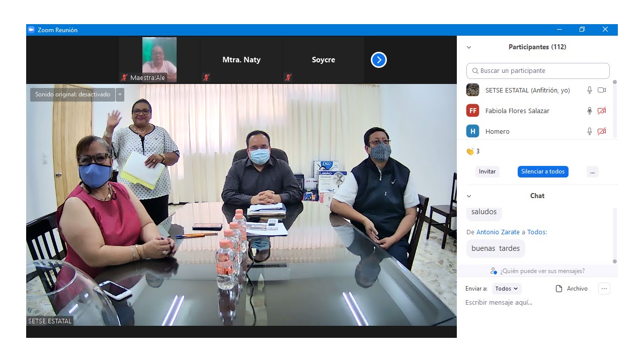The image size is (644, 362).
Task: Click the next participants arrow button
Action: (x=378, y=60)
